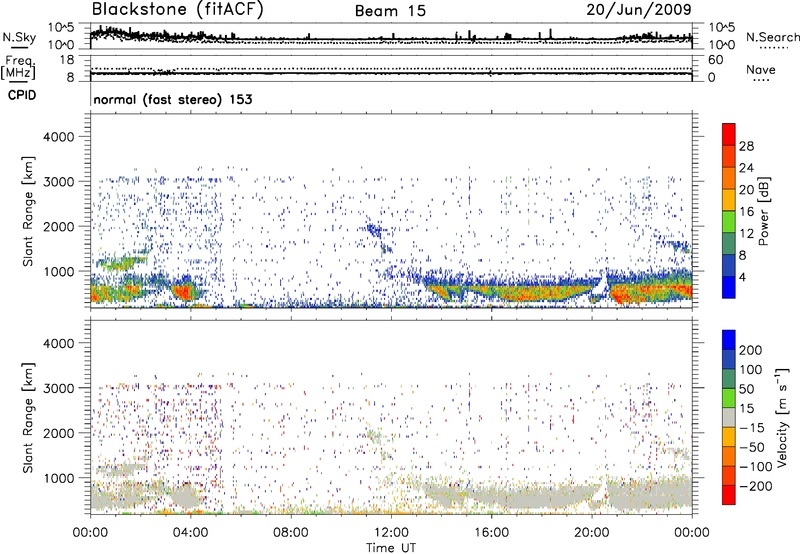The image size is (800, 554).
Task: Click the 'Blackstone (fitACF)' title text
Action: (178, 10)
